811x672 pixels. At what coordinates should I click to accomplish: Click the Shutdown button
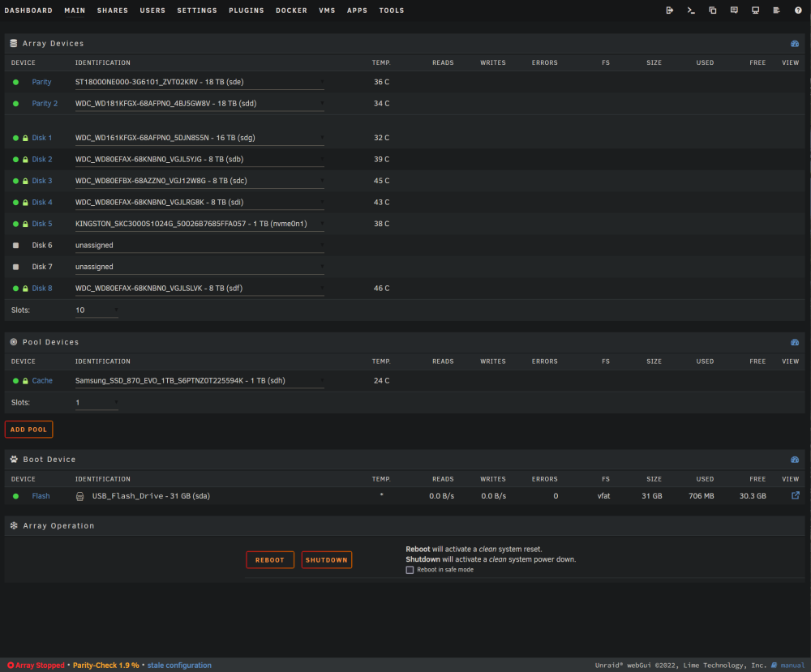[326, 560]
